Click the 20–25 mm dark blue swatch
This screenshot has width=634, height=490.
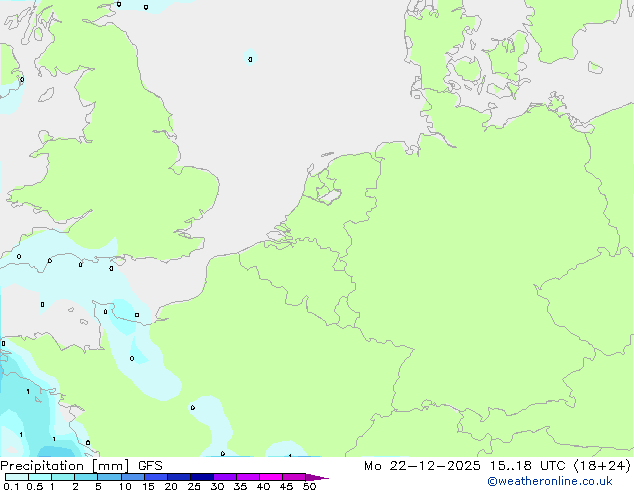[178, 477]
